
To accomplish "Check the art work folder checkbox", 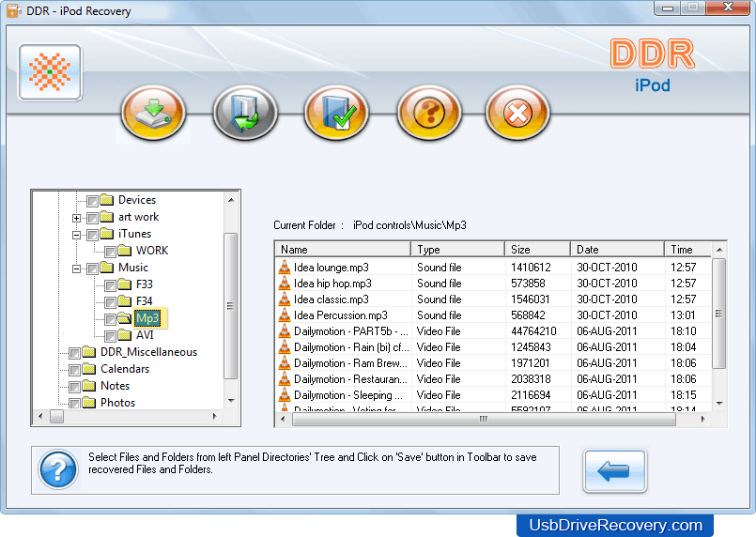I will (93, 218).
